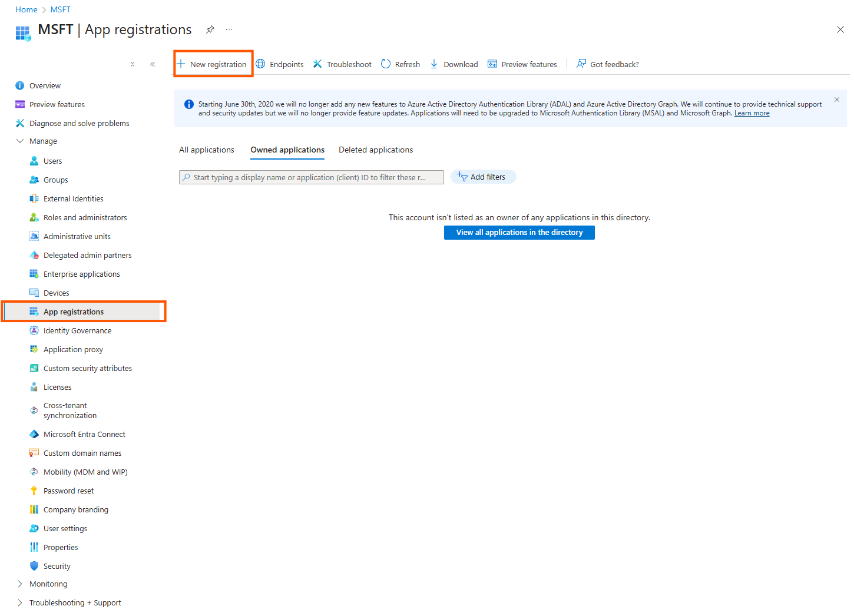This screenshot has height=616, width=854.
Task: Click the Got feedback icon
Action: pyautogui.click(x=581, y=64)
